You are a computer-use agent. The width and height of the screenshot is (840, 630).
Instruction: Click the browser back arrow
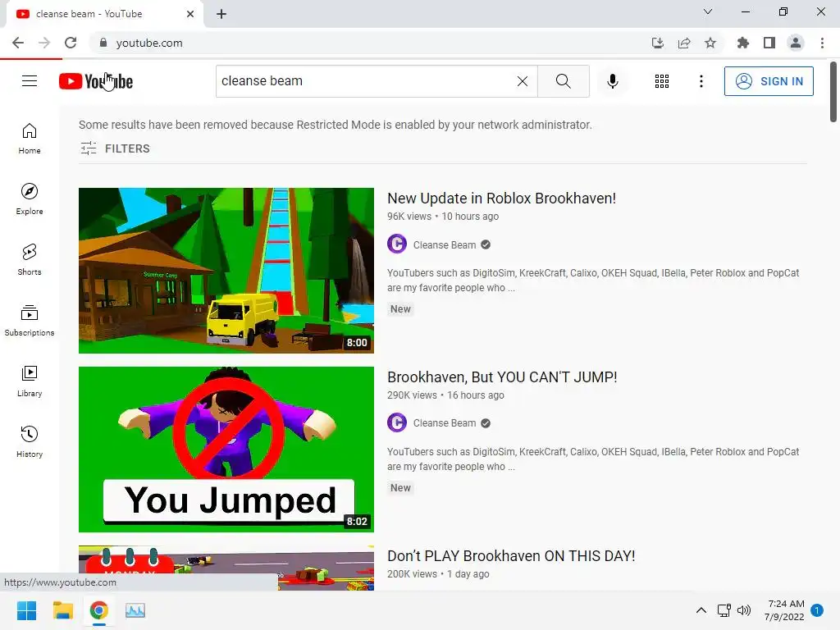[18, 43]
